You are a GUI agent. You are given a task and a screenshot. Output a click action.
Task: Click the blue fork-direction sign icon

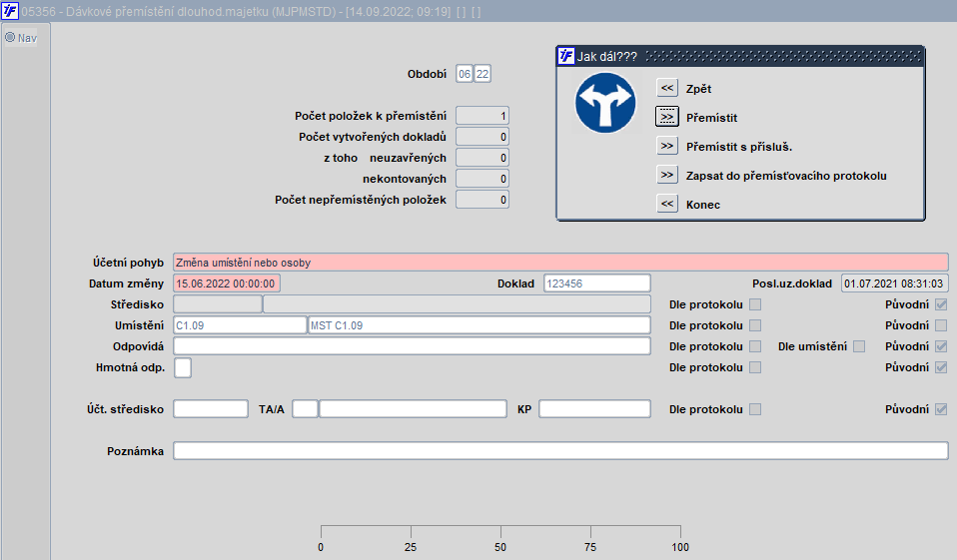pyautogui.click(x=605, y=103)
